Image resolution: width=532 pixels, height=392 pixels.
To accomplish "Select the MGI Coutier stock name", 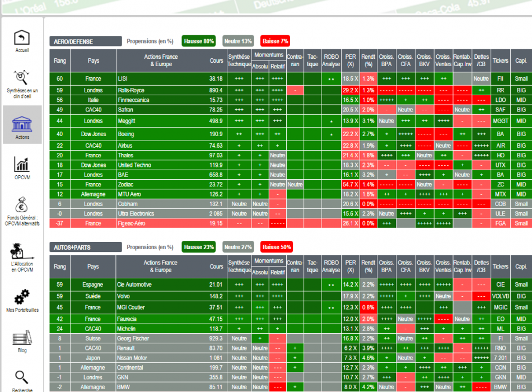I will 130,307.
